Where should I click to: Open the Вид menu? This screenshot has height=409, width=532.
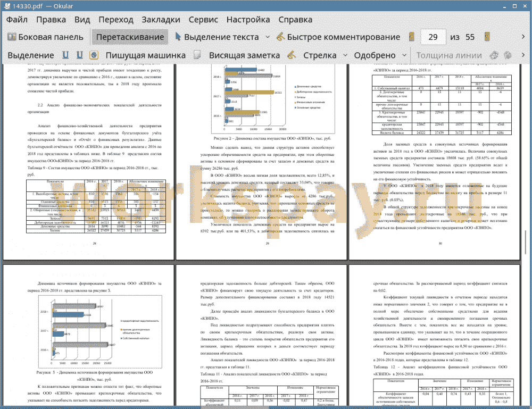tap(82, 20)
